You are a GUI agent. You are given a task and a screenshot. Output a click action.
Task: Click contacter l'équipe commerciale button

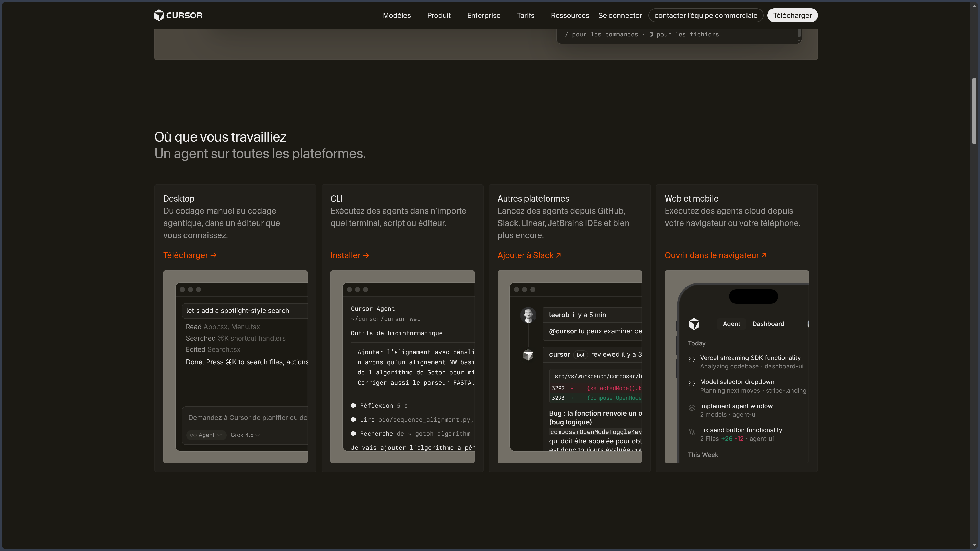[x=706, y=15]
